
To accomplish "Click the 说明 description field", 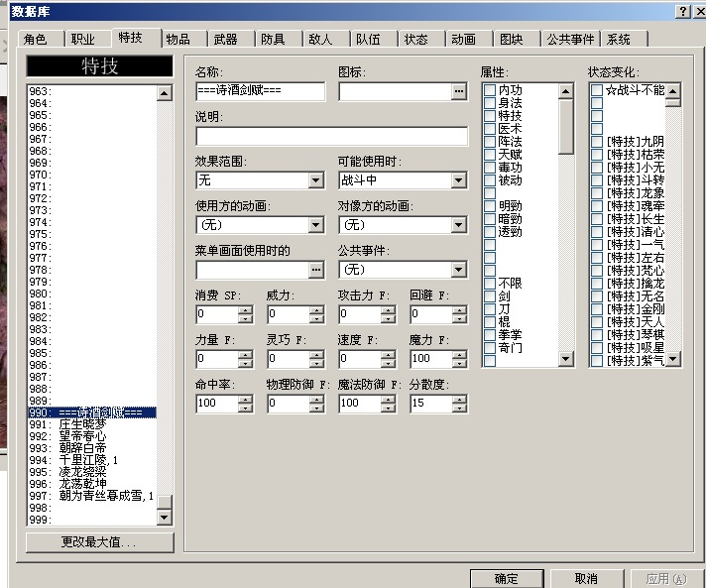I will click(332, 136).
